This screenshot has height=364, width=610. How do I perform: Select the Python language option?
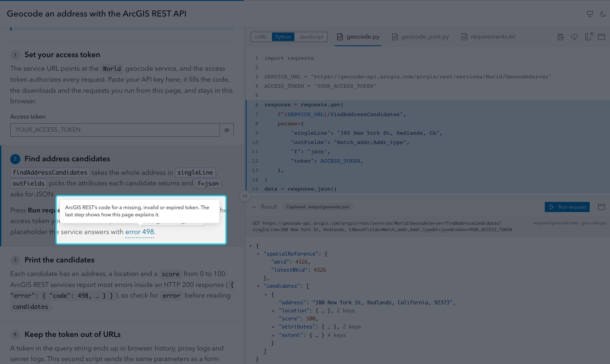tap(283, 37)
